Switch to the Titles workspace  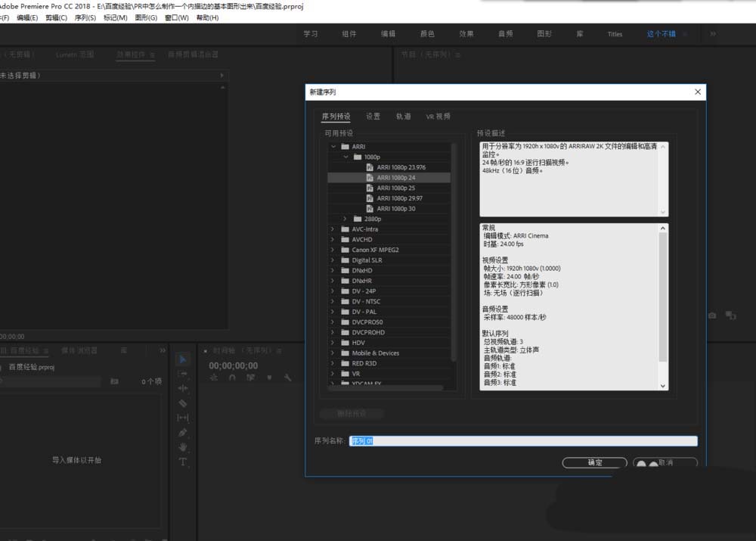point(615,34)
